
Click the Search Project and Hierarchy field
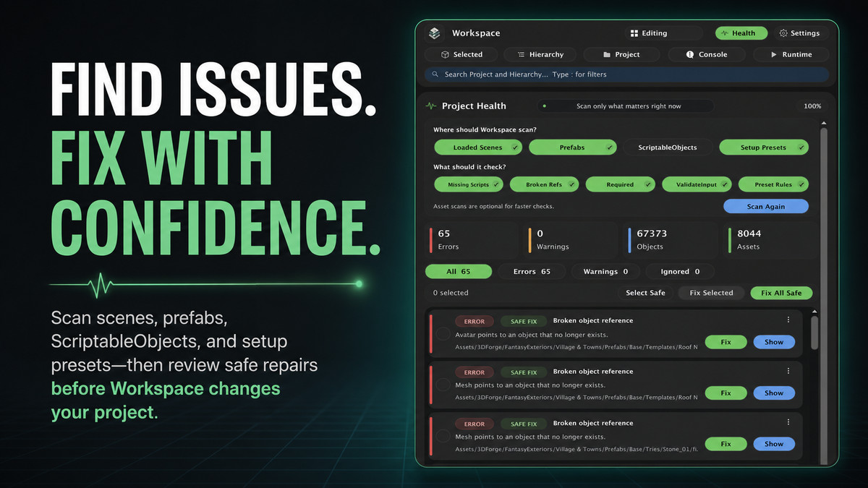[626, 74]
